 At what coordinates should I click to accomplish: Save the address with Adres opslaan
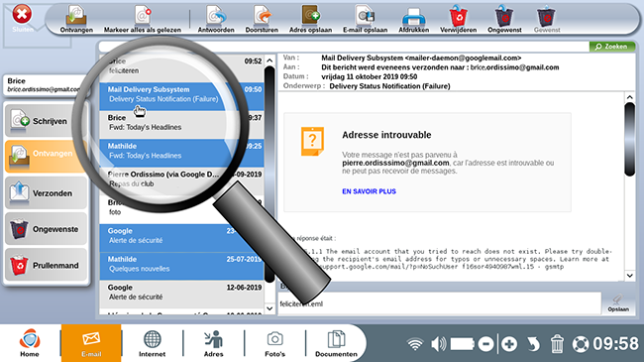coord(310,19)
